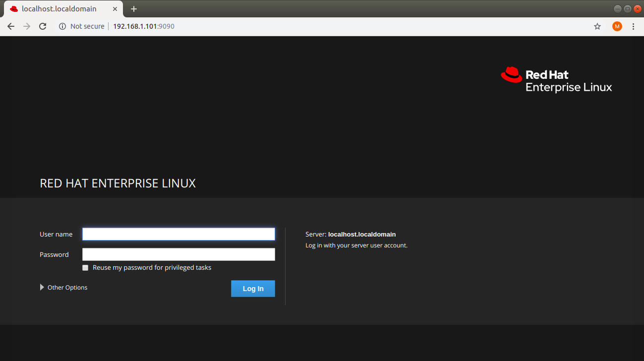Close the browser window with red button
The height and width of the screenshot is (361, 644).
(638, 8)
